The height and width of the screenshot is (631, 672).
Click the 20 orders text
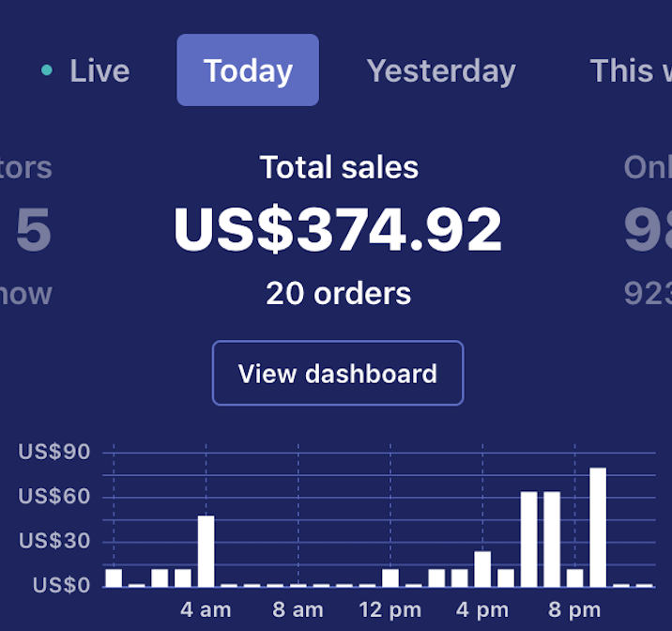click(338, 293)
